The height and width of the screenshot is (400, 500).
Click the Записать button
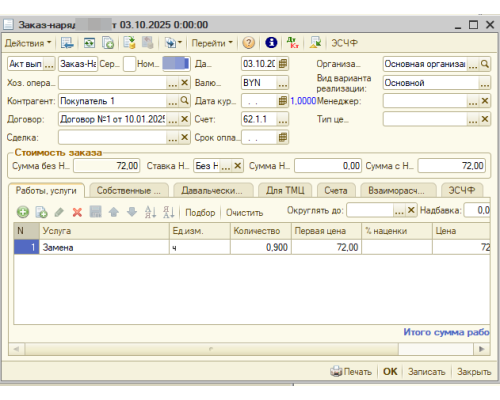[x=427, y=372]
